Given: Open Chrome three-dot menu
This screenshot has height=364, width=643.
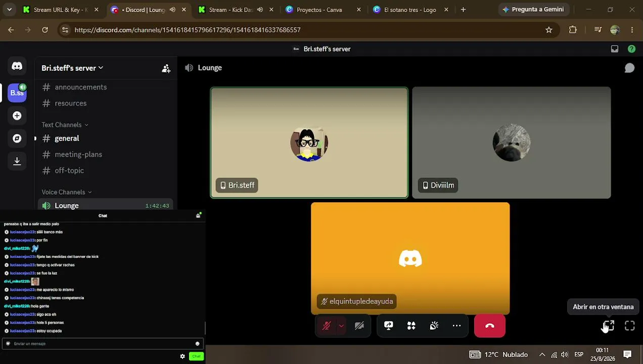Looking at the screenshot, I should [x=632, y=30].
